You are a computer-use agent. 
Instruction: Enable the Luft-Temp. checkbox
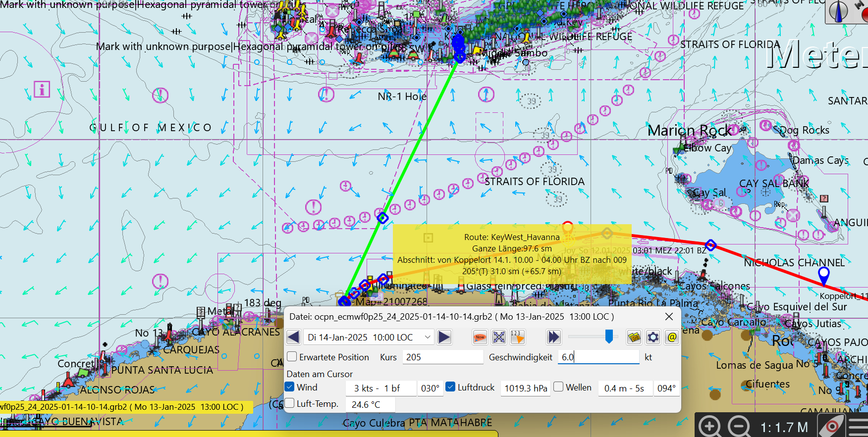pyautogui.click(x=290, y=403)
